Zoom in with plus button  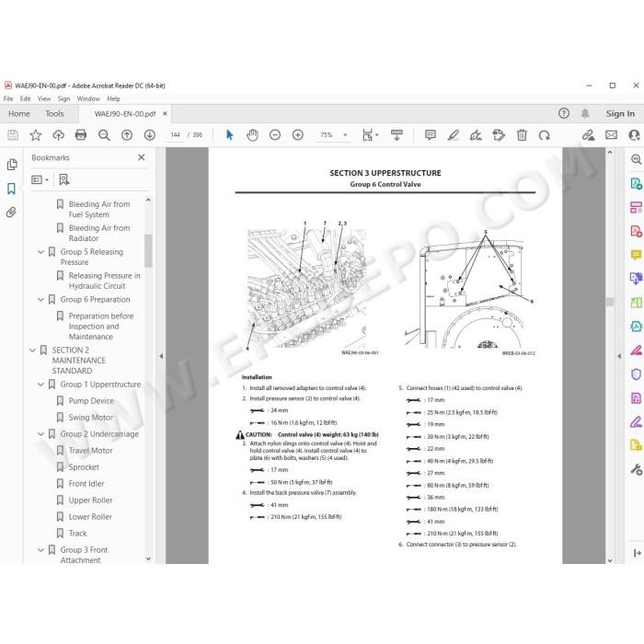coord(298,135)
